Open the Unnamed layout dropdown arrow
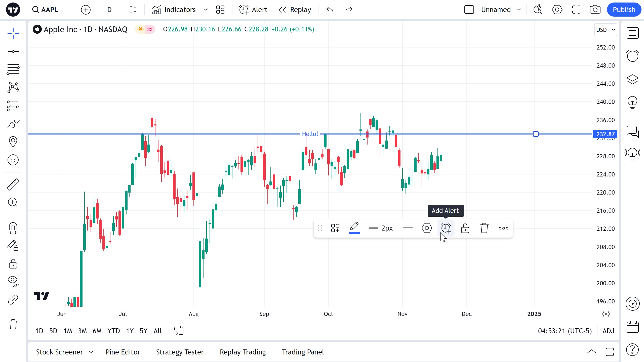The image size is (644, 362). click(519, 10)
